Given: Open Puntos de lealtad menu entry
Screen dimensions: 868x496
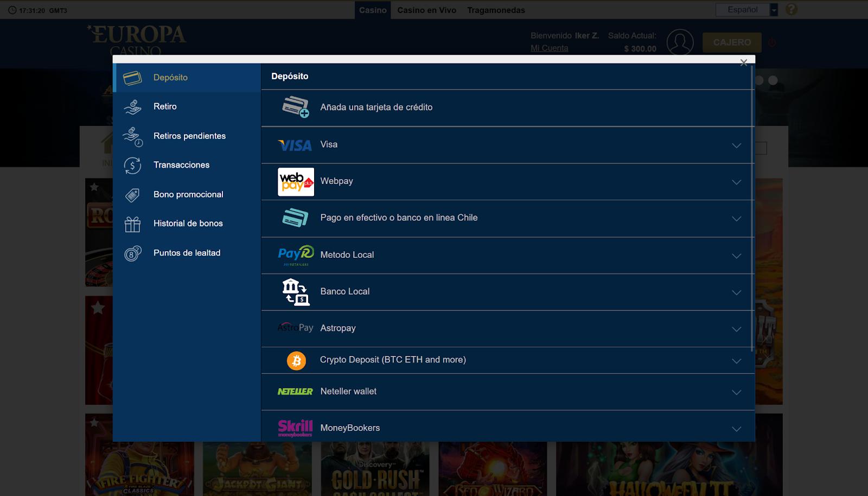Looking at the screenshot, I should (x=187, y=253).
